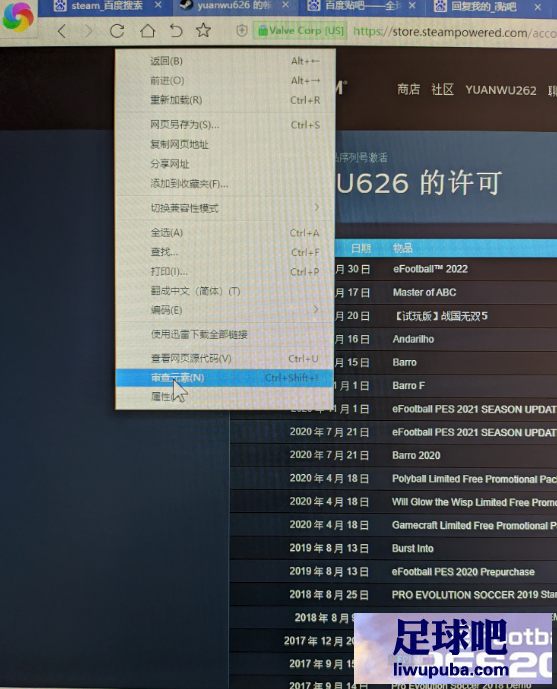The width and height of the screenshot is (557, 689).
Task: Click the Valve Corp [US] certificate badge
Action: (x=300, y=31)
